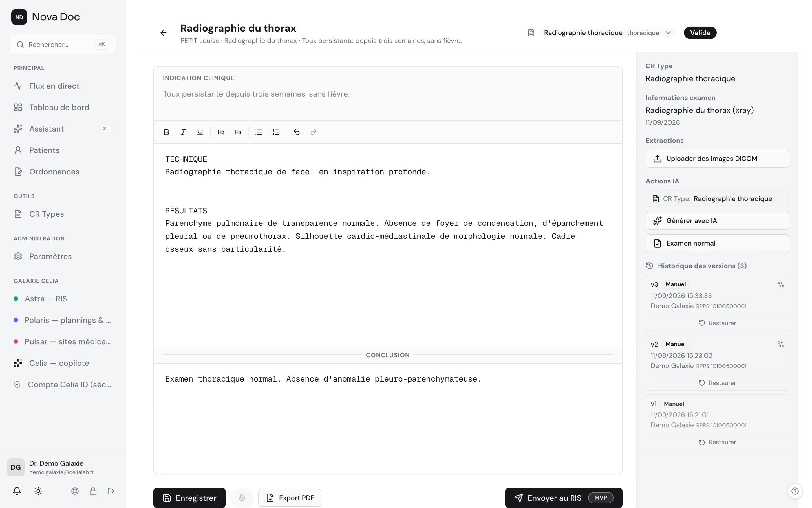
Task: Click the v1 timestamp 11/09/2026 15:21:01
Action: point(679,415)
